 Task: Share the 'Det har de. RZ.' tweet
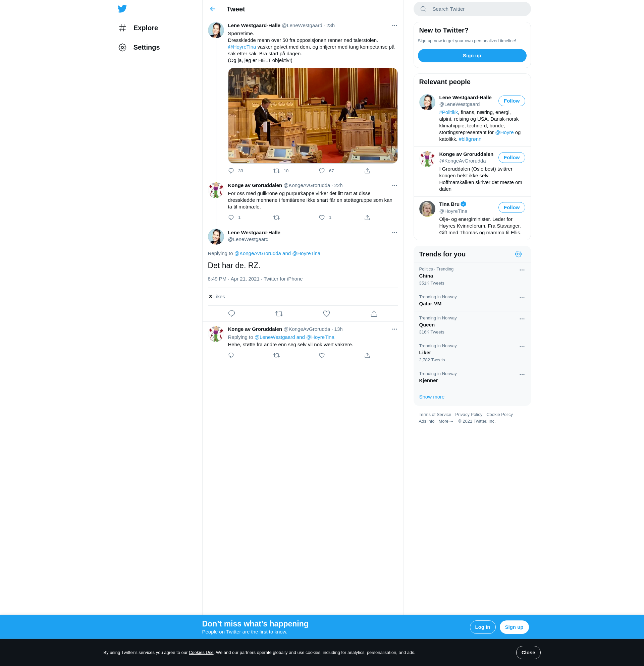[374, 314]
